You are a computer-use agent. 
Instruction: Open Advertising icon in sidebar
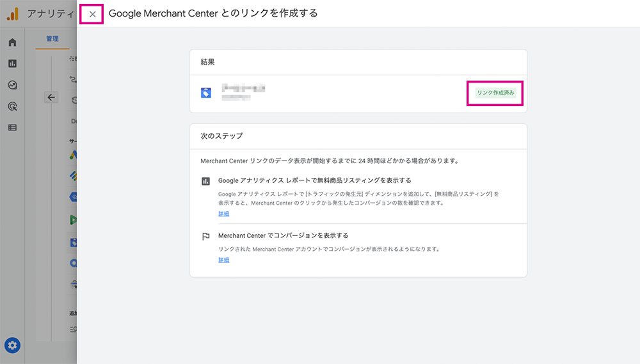12,106
